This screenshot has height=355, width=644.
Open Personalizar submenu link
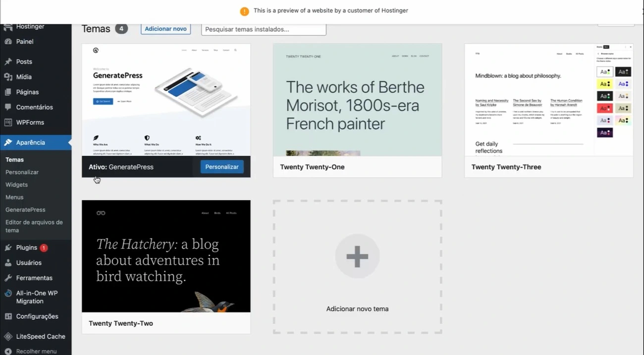pyautogui.click(x=22, y=172)
